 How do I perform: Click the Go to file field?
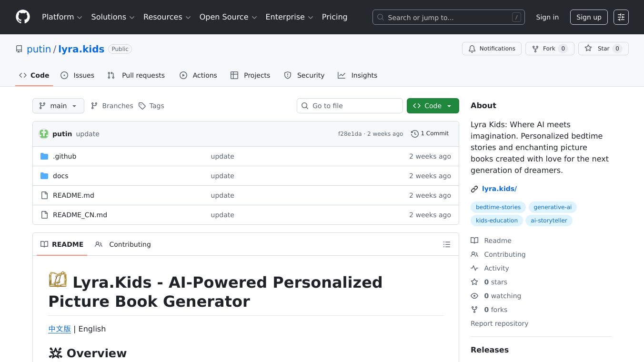click(x=350, y=106)
